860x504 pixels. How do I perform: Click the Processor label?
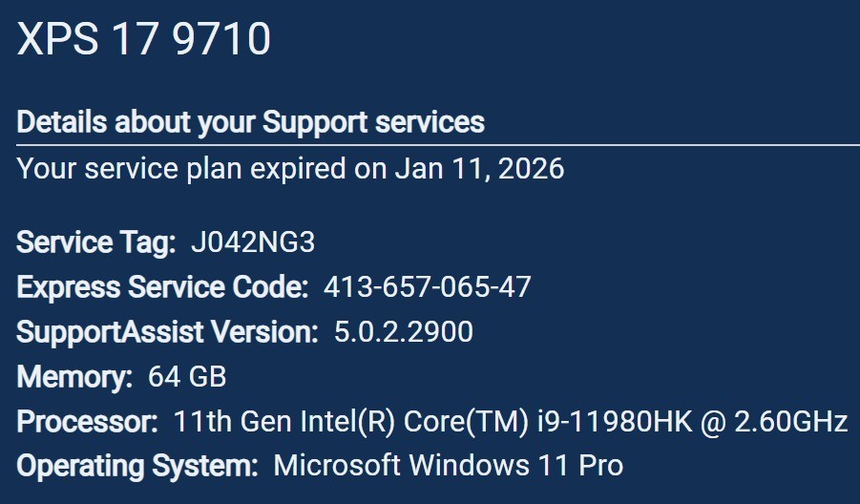tap(87, 422)
